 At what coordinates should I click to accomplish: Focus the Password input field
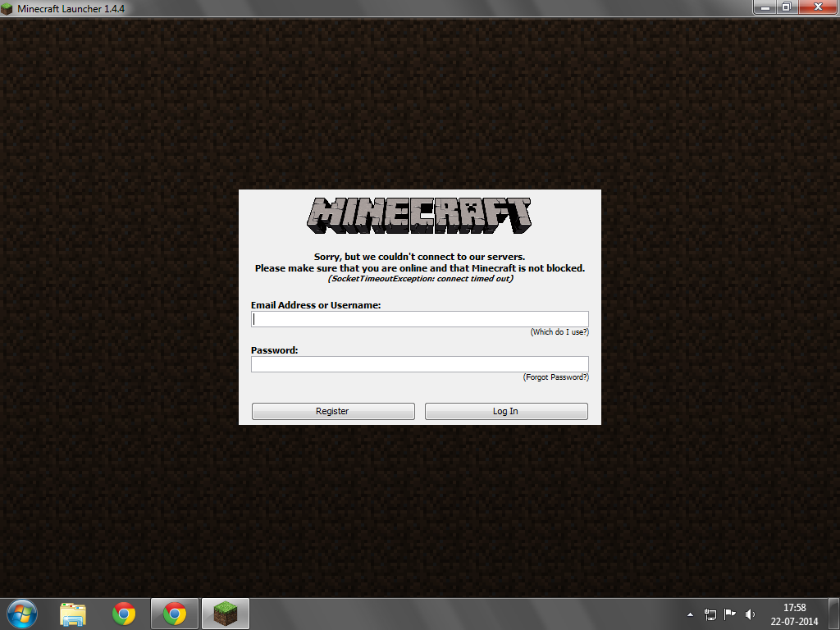pyautogui.click(x=419, y=364)
